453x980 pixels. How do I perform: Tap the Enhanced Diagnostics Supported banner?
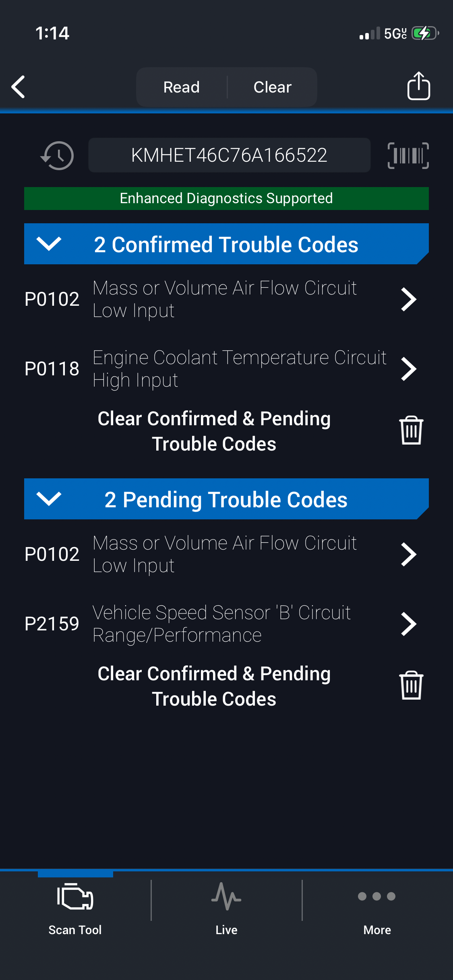[x=226, y=198]
